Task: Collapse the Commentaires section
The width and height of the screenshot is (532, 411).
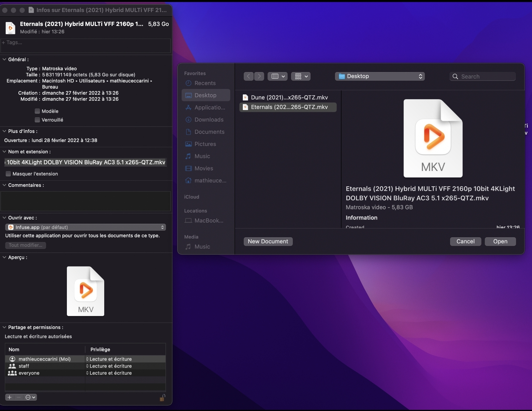Action: click(x=4, y=185)
